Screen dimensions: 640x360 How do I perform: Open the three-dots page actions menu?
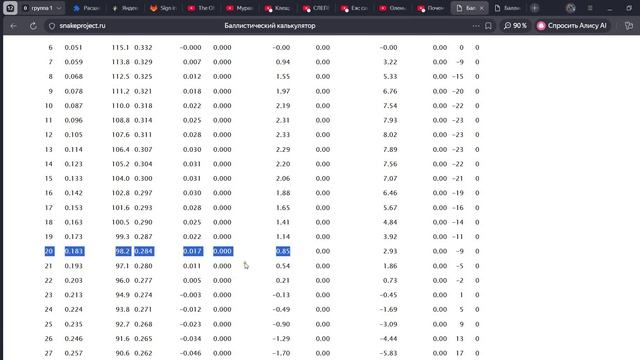coord(476,26)
